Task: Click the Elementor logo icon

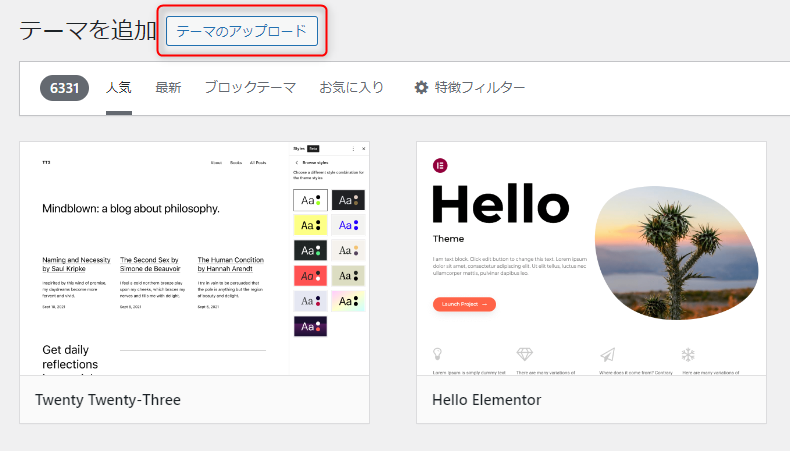Action: coord(439,164)
